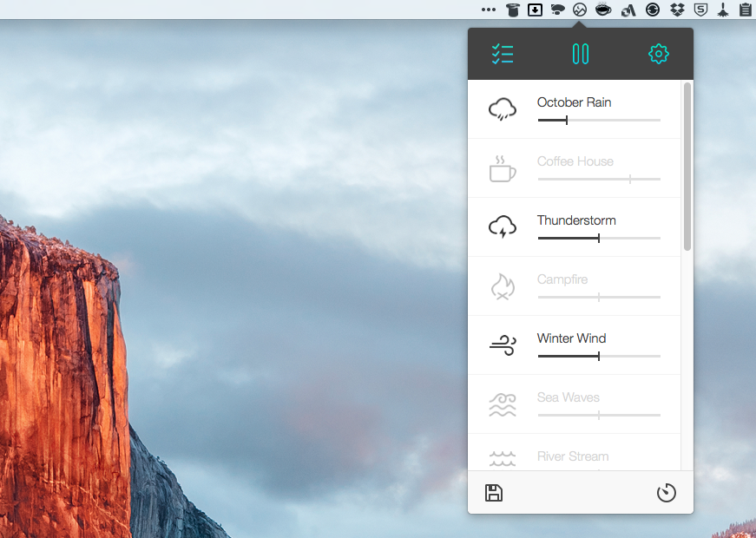Enable Coffee House with its cup icon
The height and width of the screenshot is (538, 756).
pos(503,168)
